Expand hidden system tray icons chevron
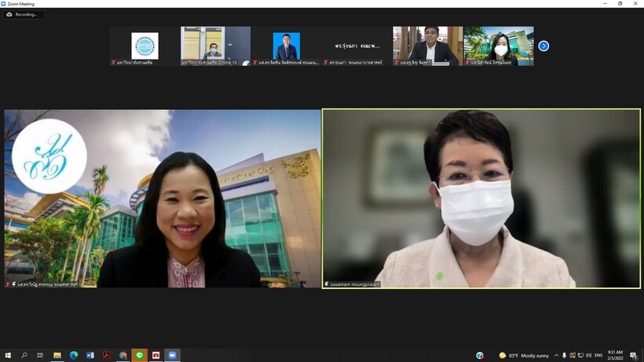 coord(556,356)
